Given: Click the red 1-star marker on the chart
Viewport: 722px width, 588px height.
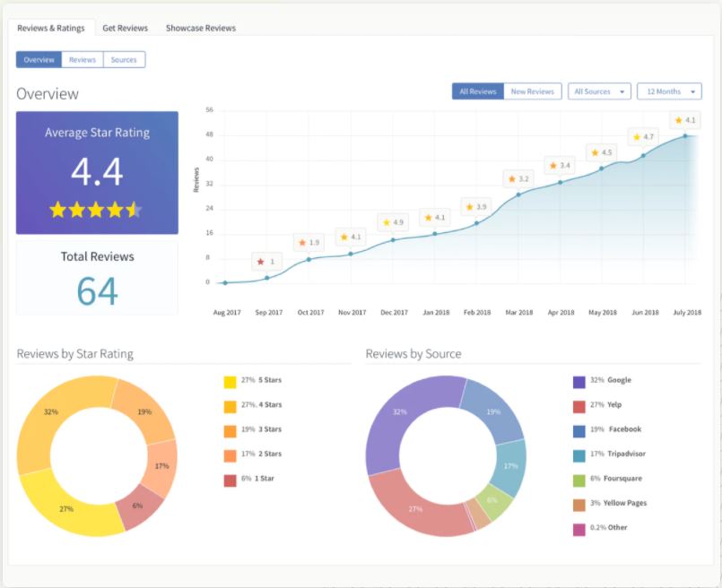Looking at the screenshot, I should (x=265, y=261).
